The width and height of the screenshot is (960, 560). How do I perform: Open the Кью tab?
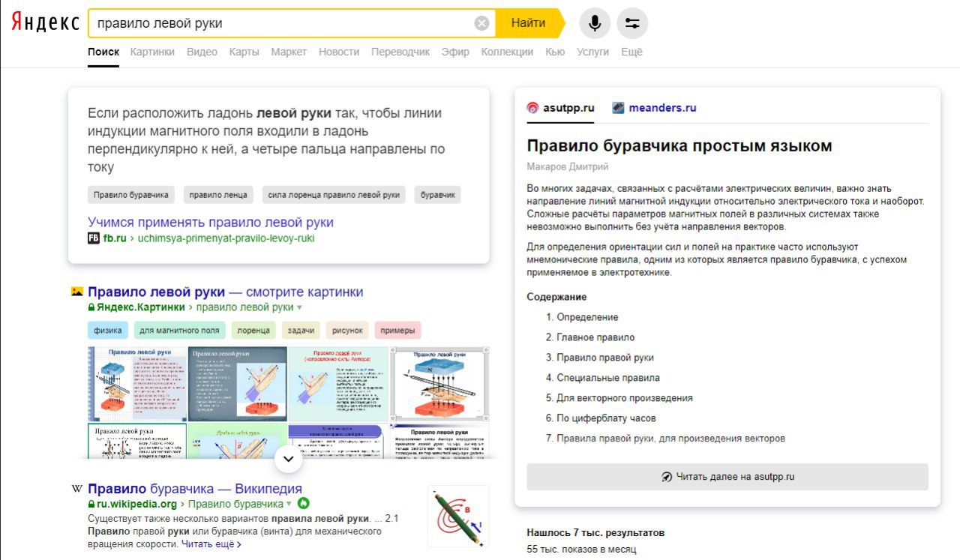555,52
